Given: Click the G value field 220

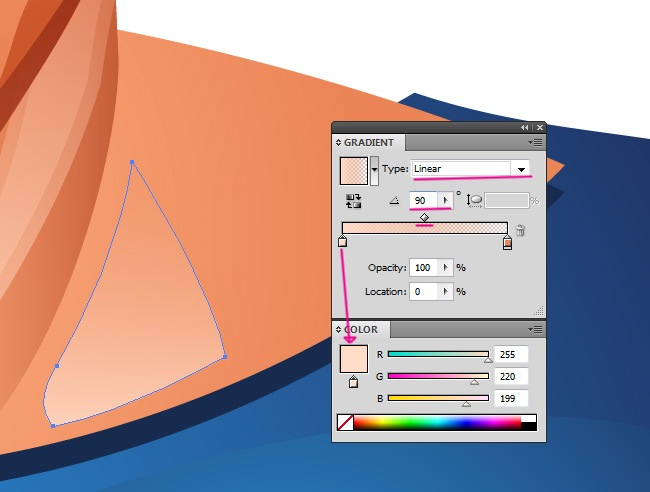Looking at the screenshot, I should pyautogui.click(x=512, y=377).
